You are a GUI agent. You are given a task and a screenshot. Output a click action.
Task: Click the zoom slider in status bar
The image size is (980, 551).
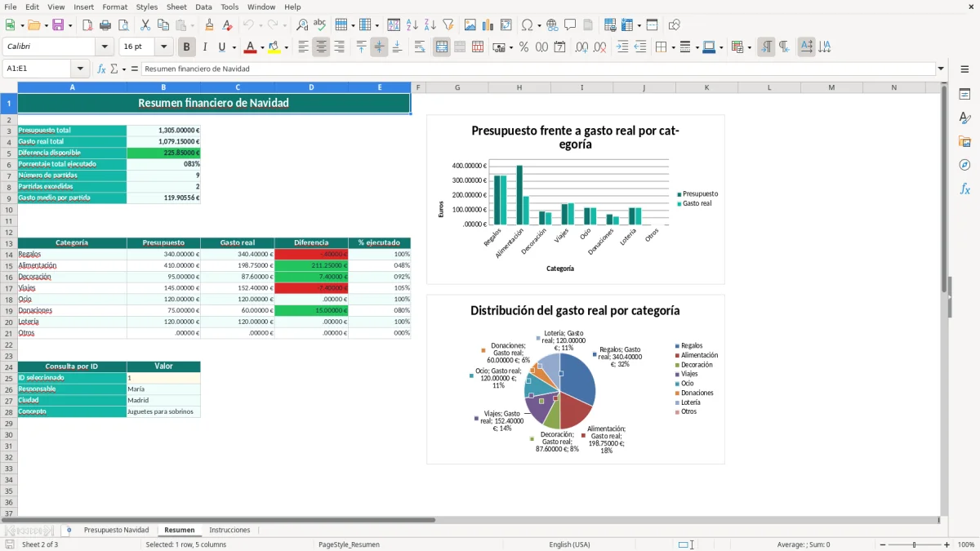click(914, 544)
